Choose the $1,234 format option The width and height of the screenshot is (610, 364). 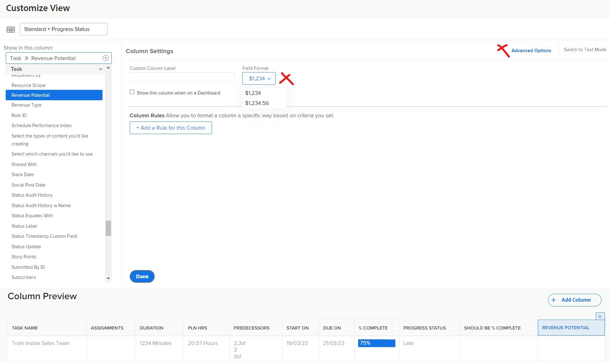(253, 93)
